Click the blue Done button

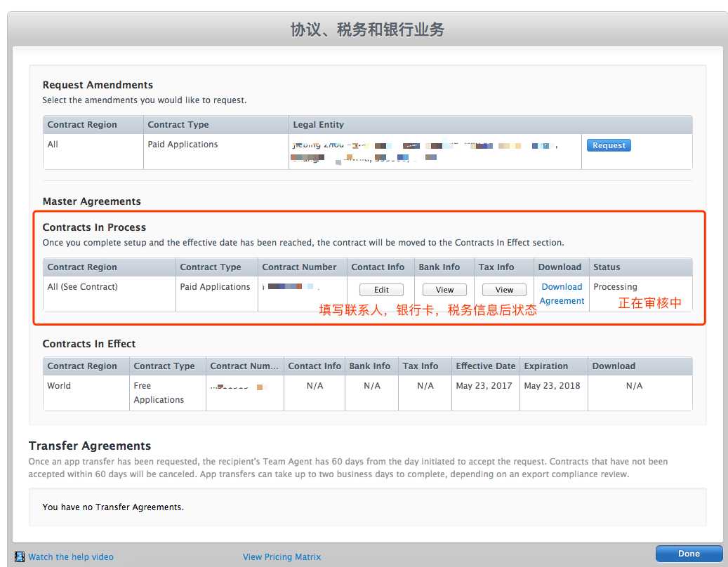(x=689, y=554)
